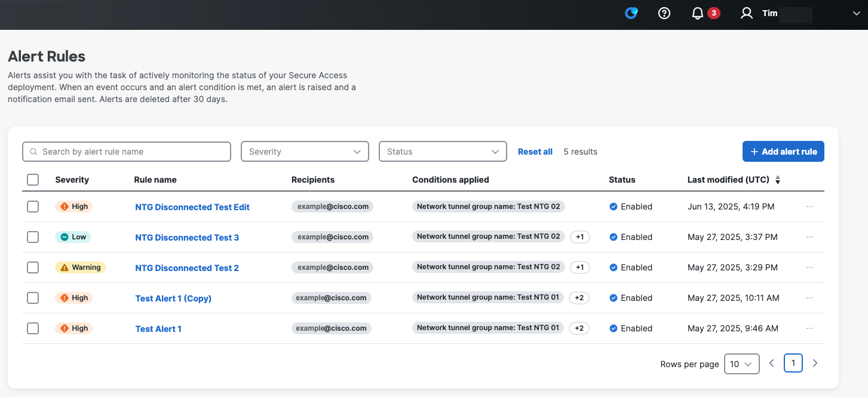This screenshot has height=397, width=868.
Task: Click Warning severity badge of NTG Disconnected Test 2
Action: point(80,267)
